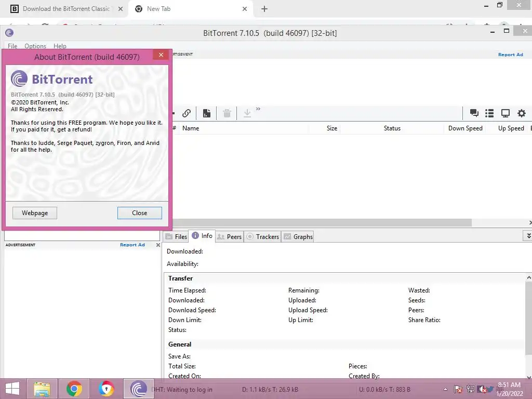Switch to the Files tab
Image resolution: width=532 pixels, height=399 pixels.
click(x=176, y=236)
